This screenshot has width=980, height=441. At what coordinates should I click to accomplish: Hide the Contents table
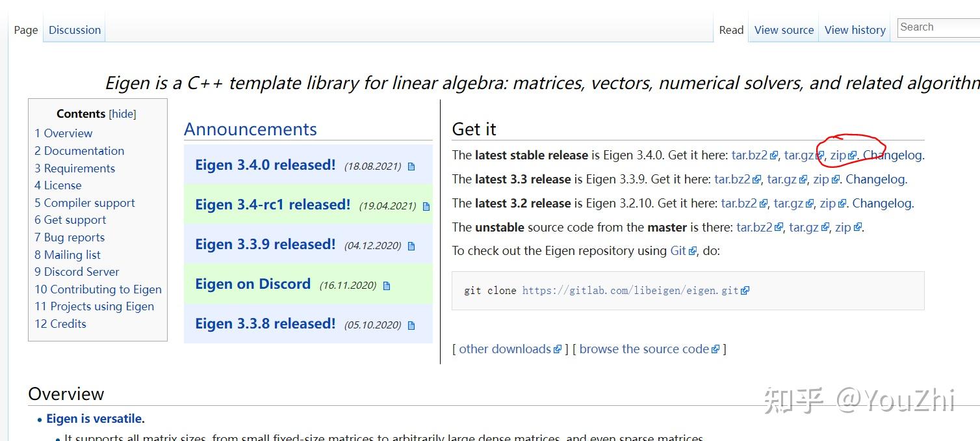122,114
